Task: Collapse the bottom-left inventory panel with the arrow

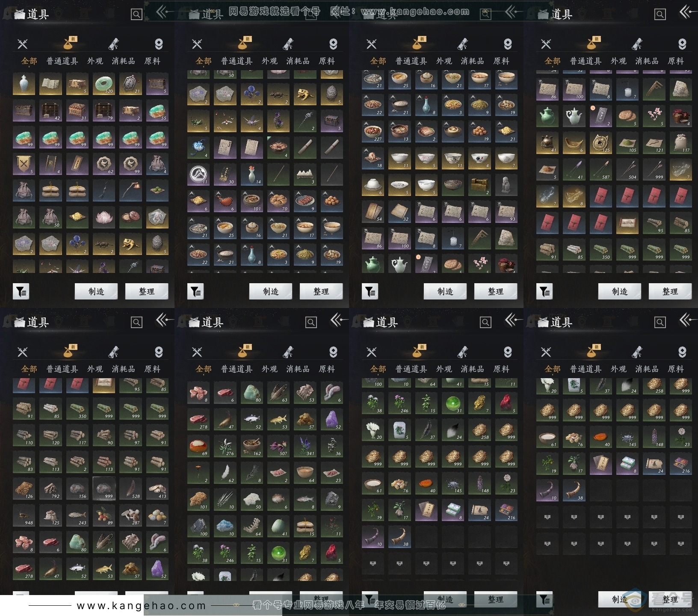Action: pos(164,320)
